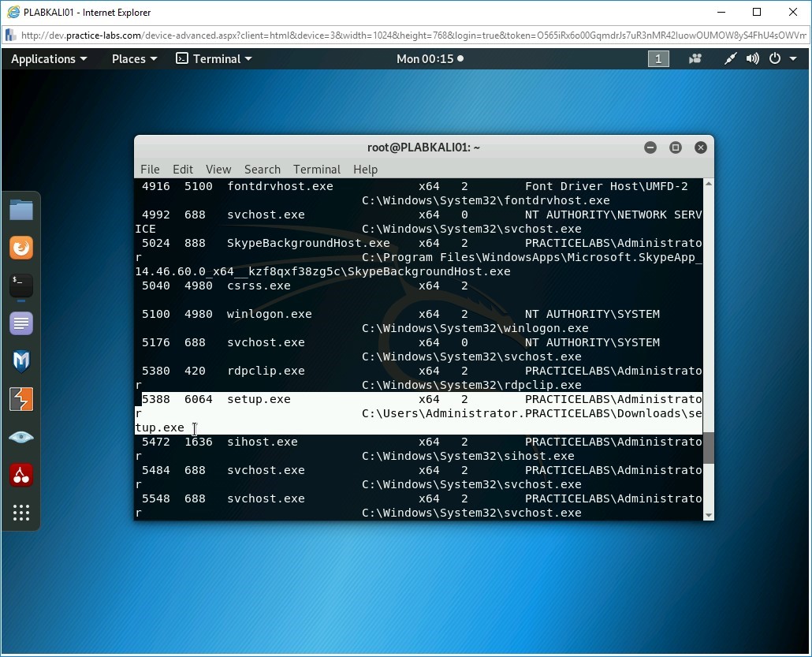Launch Firefox from the dock

coord(21,248)
